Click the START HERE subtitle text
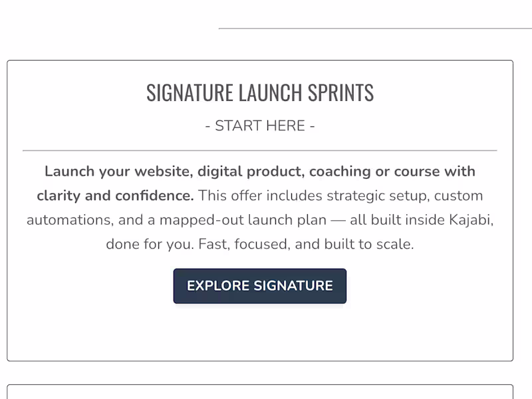This screenshot has width=532, height=399. (x=259, y=125)
